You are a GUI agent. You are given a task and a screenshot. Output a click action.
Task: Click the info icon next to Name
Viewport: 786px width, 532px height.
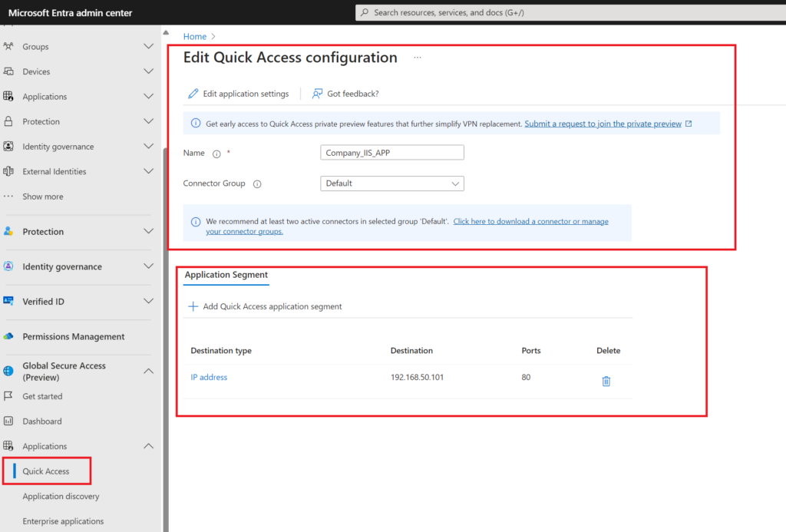click(x=216, y=154)
